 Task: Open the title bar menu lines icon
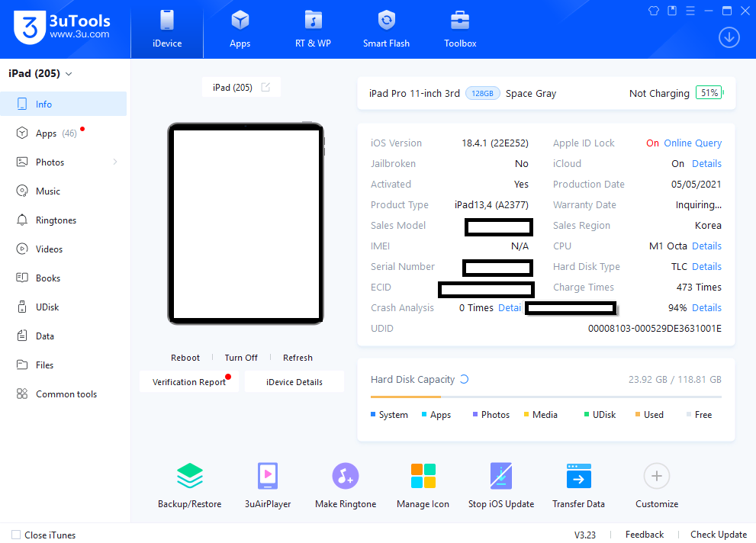click(x=690, y=11)
